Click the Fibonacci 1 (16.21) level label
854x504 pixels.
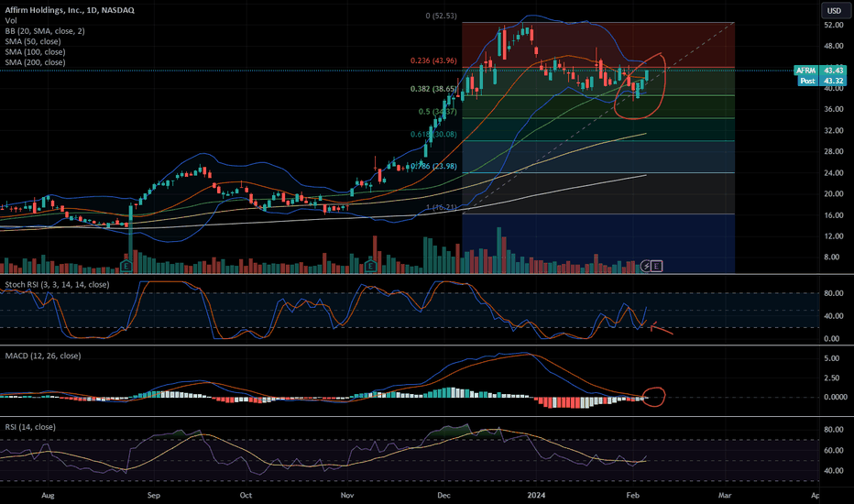[441, 208]
